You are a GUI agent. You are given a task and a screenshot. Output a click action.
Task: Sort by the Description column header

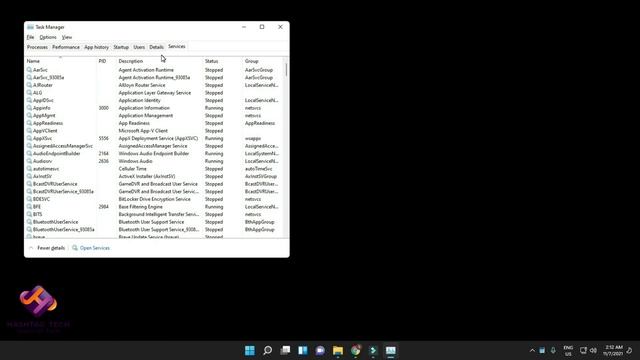159,61
